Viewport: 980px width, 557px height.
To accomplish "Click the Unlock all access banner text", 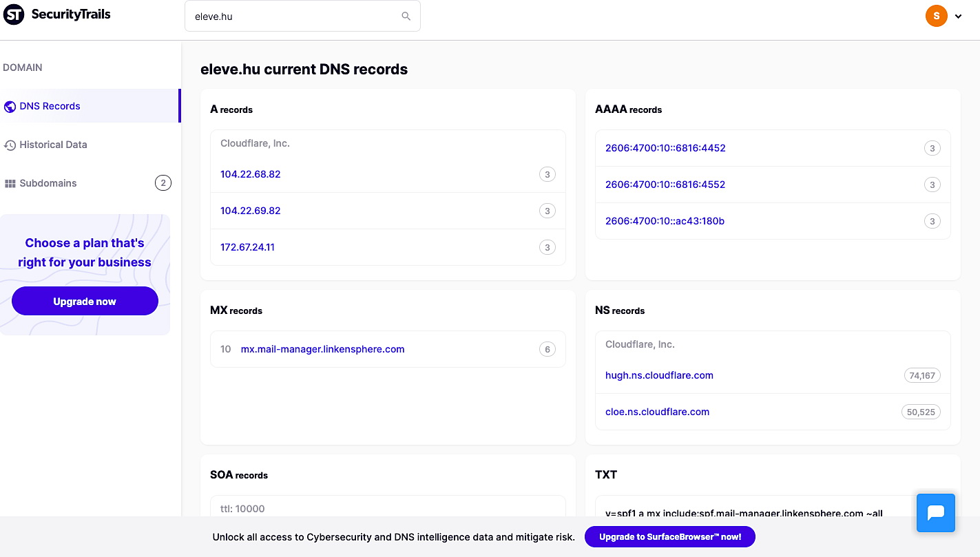I will point(393,537).
